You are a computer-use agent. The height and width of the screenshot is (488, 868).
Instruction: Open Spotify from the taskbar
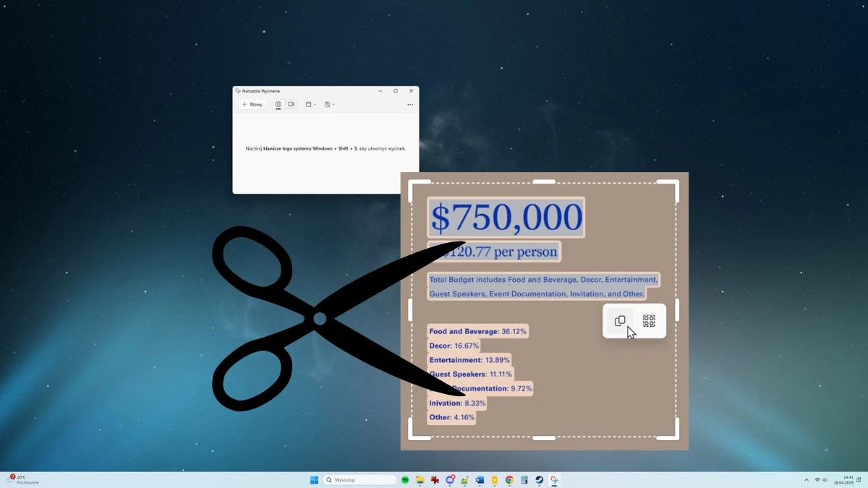[404, 479]
